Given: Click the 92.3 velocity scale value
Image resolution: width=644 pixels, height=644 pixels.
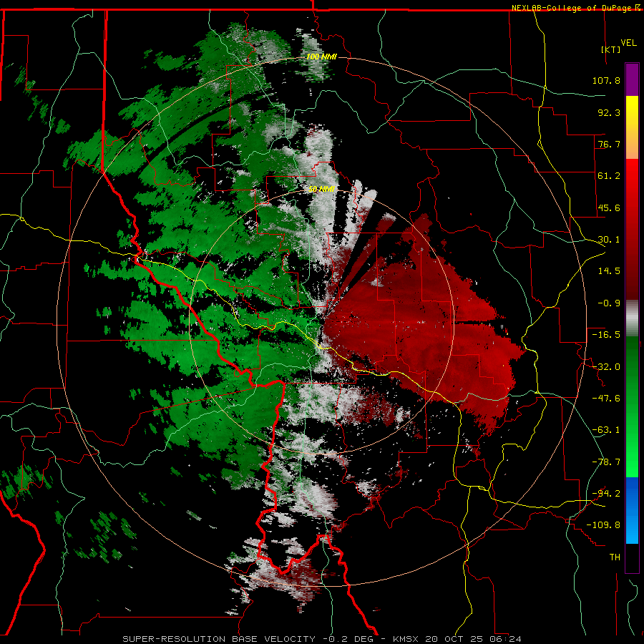Looking at the screenshot, I should pos(609,112).
